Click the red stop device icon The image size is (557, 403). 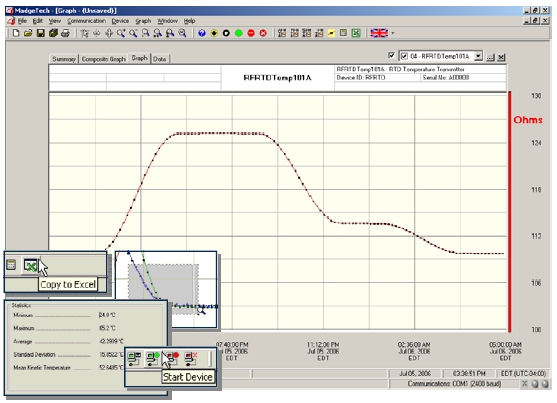[x=251, y=33]
